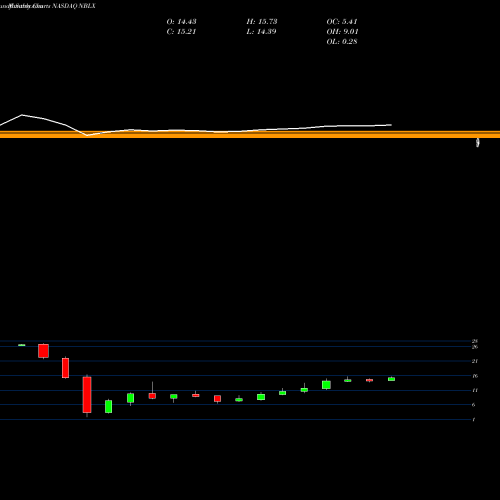Select the OH: 9.01 reading
This screenshot has width=500, height=500.
pyautogui.click(x=342, y=32)
